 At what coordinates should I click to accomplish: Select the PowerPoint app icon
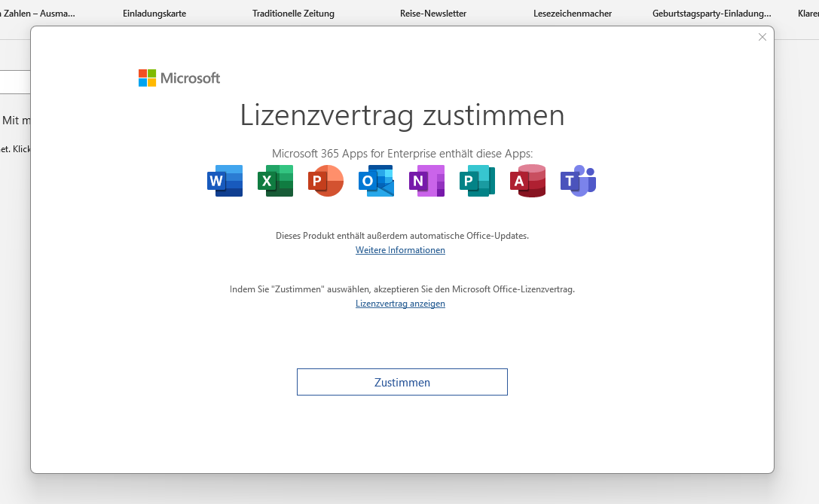(x=325, y=181)
